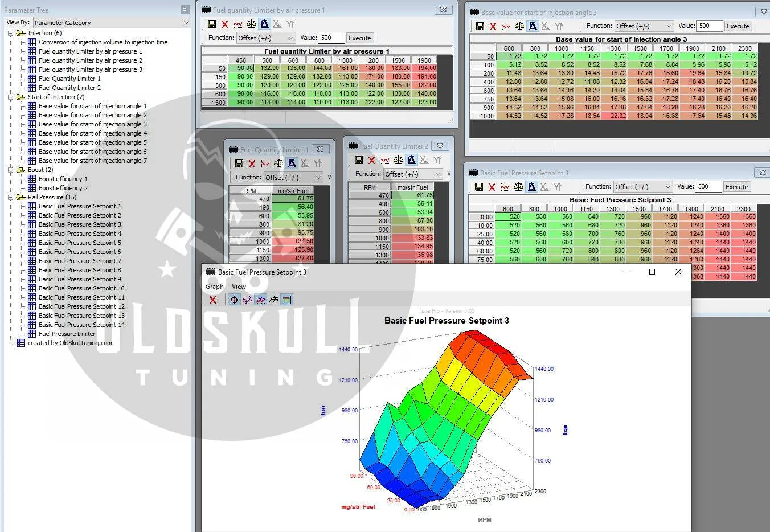Open the View menu in graph window
The width and height of the screenshot is (770, 532).
pyautogui.click(x=239, y=287)
